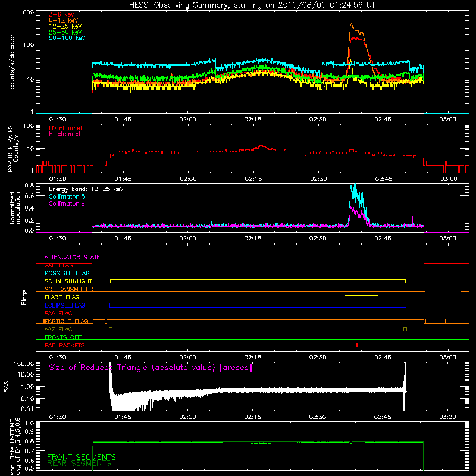Click the 01:45 tick under the modulation panel

[x=123, y=239]
